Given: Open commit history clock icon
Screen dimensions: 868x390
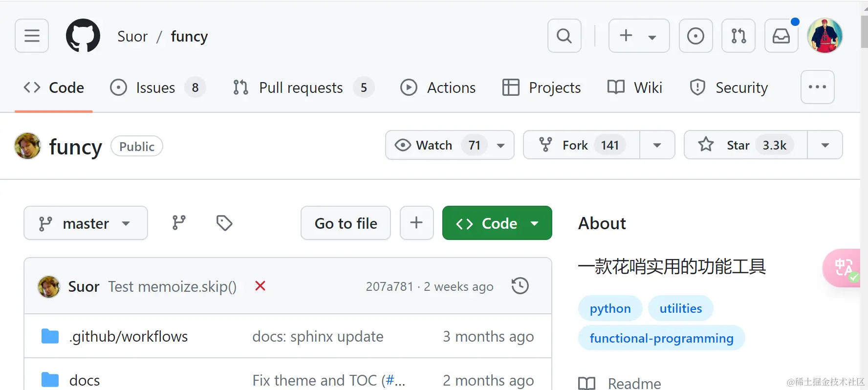Looking at the screenshot, I should pyautogui.click(x=520, y=286).
